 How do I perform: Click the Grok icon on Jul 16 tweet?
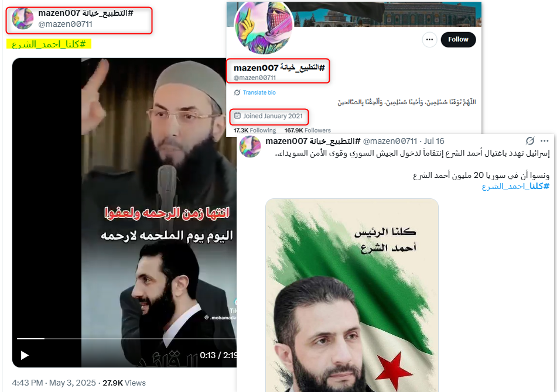coord(529,141)
